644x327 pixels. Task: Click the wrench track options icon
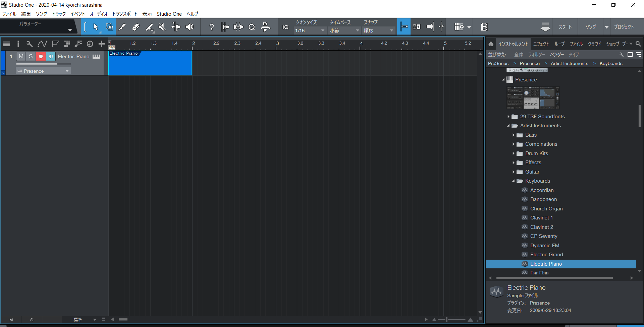pyautogui.click(x=30, y=44)
